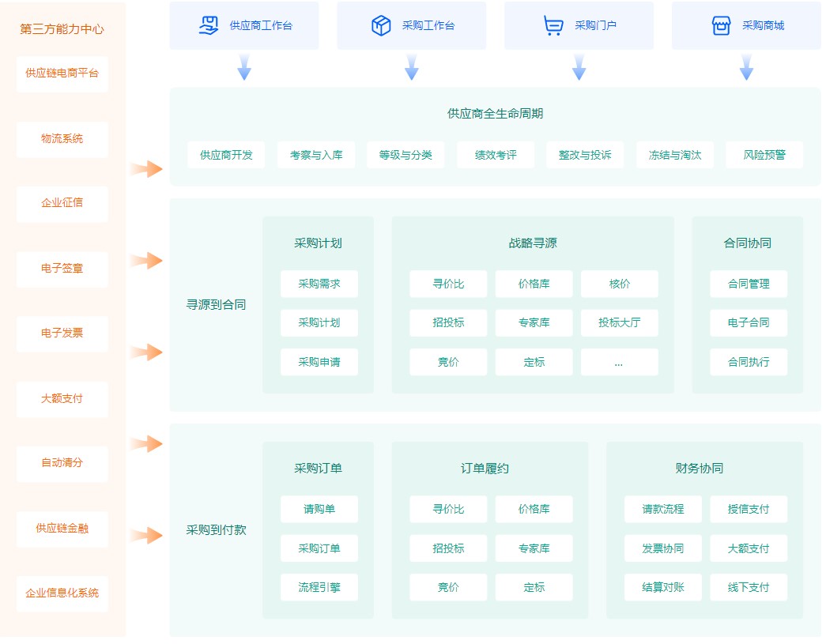Select the 采购计划 box under 采购需求
This screenshot has height=644, width=826.
[x=319, y=322]
